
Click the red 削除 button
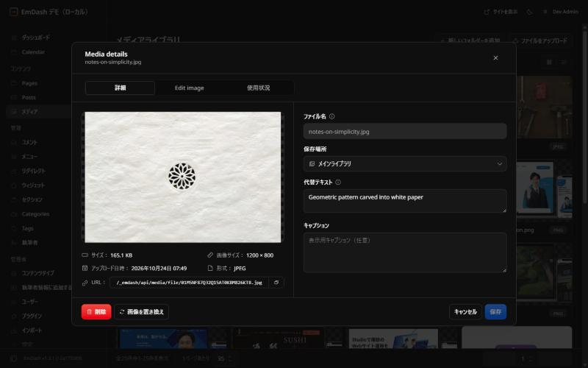pos(96,311)
